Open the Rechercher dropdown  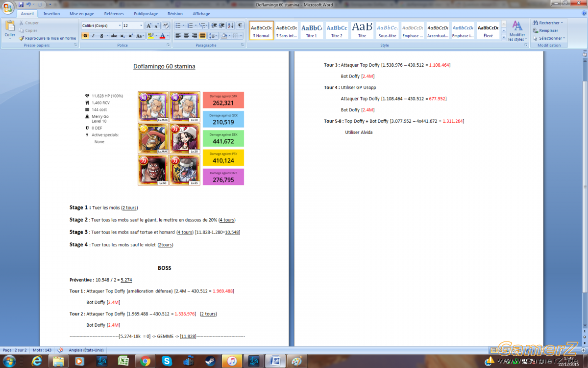pyautogui.click(x=548, y=23)
